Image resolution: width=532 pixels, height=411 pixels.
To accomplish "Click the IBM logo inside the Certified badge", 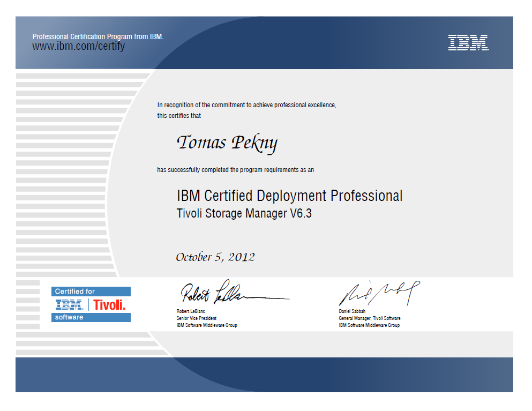I will coord(69,305).
